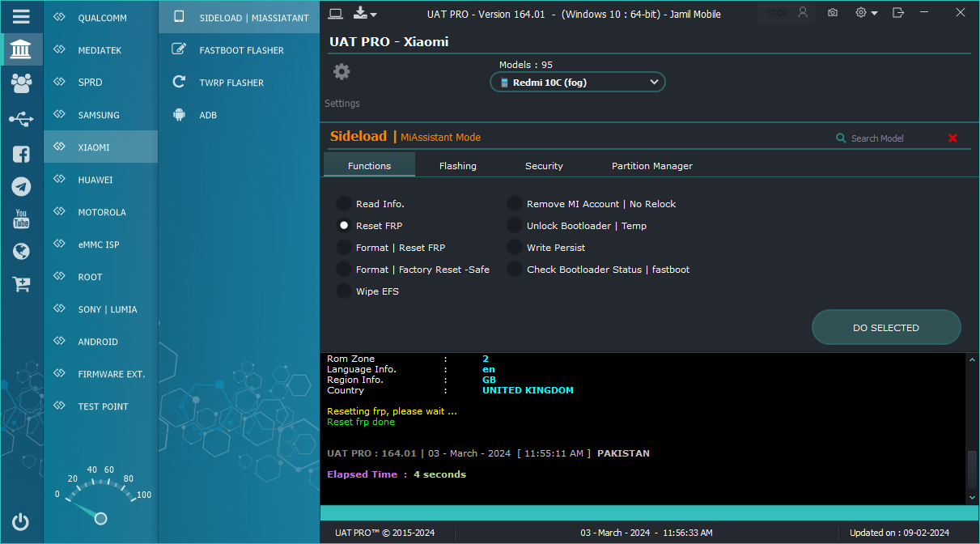This screenshot has height=544, width=980.
Task: Open the Partition Manager tab
Action: [x=652, y=166]
